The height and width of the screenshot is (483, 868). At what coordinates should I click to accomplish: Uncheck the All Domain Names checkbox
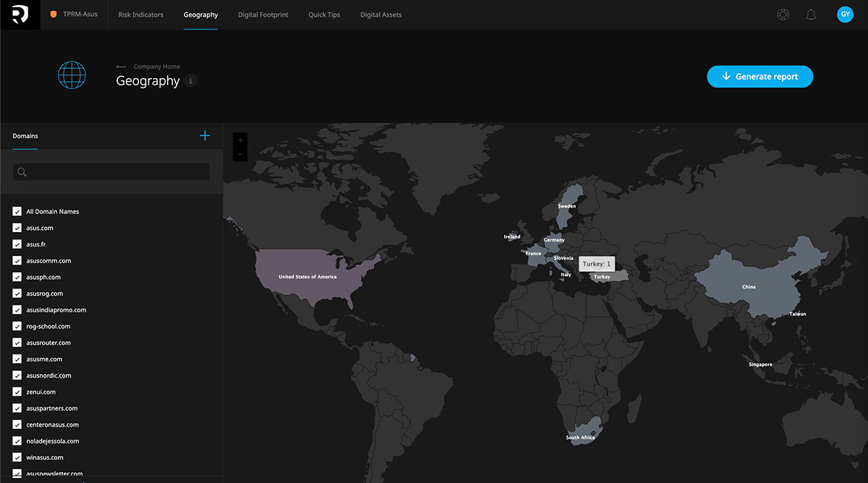[x=17, y=211]
